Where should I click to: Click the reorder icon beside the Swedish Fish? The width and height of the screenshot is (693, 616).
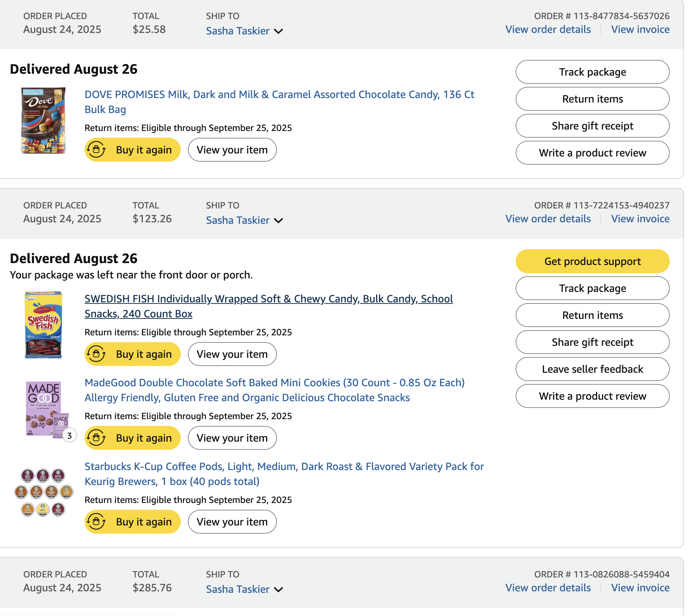pyautogui.click(x=97, y=354)
